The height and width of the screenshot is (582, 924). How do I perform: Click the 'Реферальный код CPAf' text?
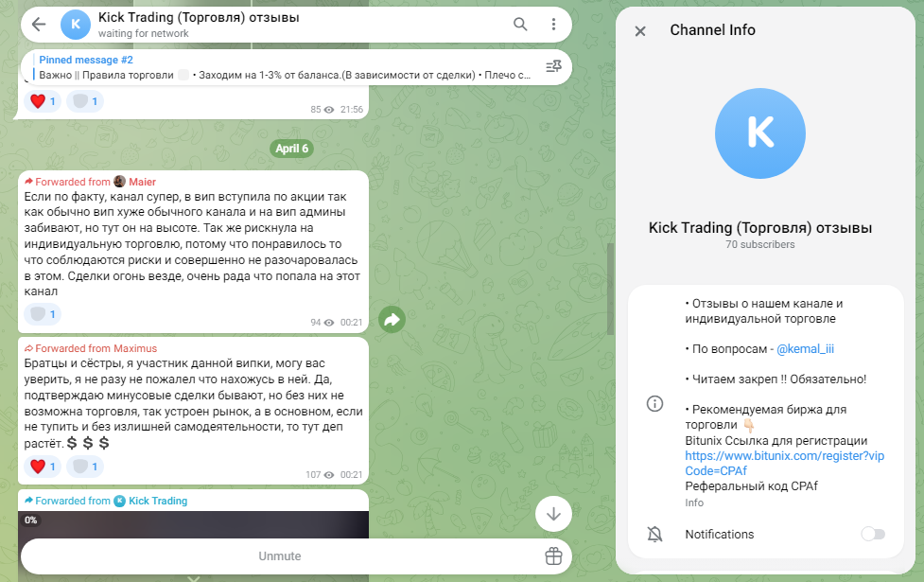[x=751, y=486]
